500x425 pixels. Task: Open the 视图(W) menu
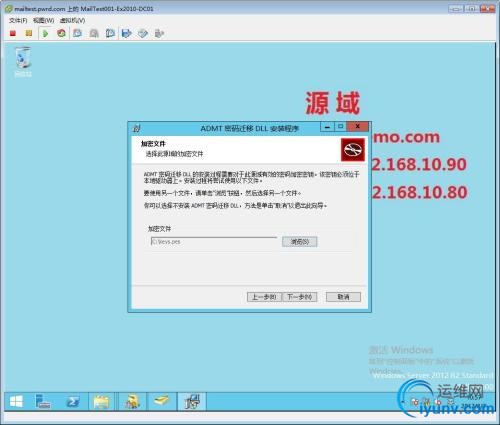click(x=43, y=21)
